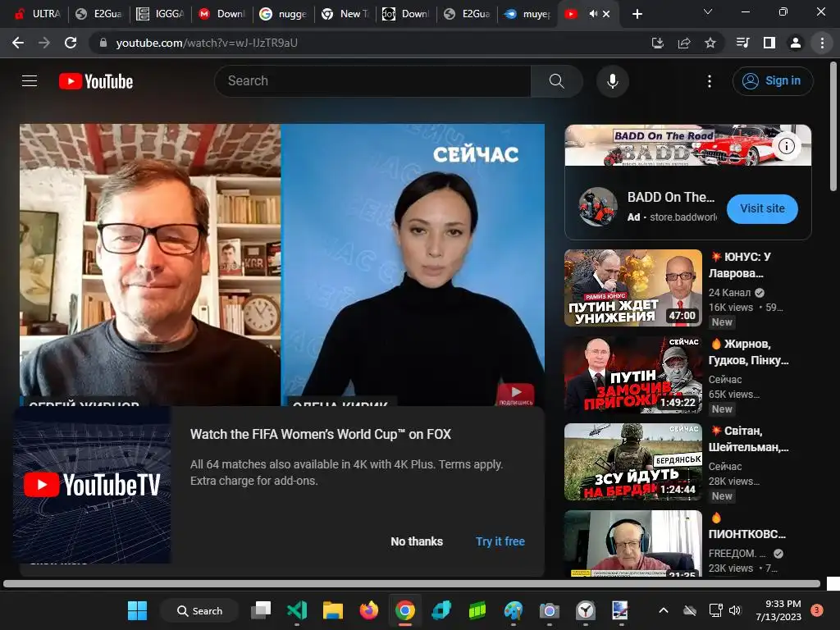Switch to the ULTRA tab
The image size is (840, 630).
pyautogui.click(x=38, y=14)
